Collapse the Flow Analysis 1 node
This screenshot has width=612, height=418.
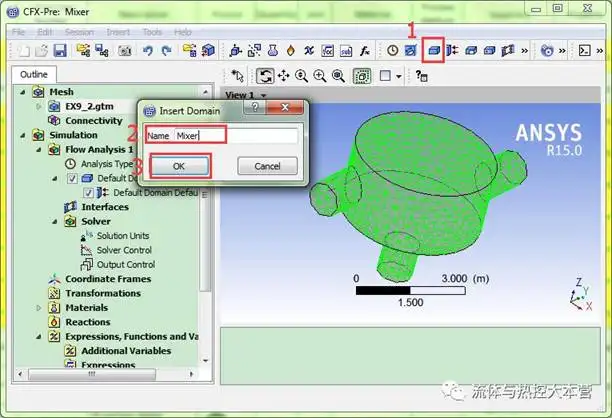click(39, 149)
